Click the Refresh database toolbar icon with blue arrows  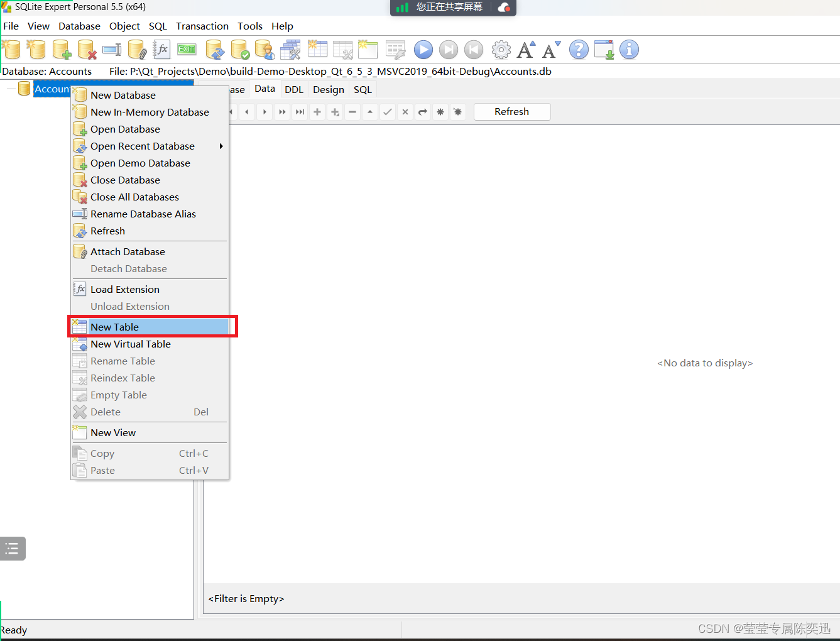(215, 49)
